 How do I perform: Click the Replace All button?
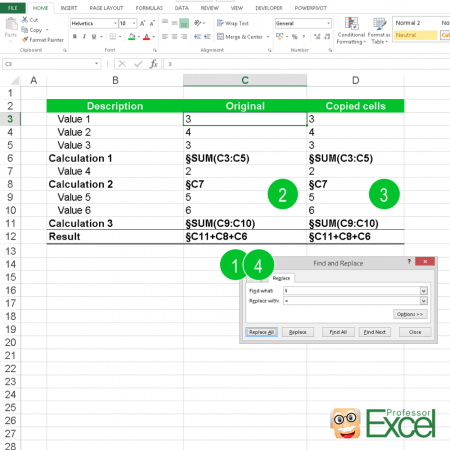coord(261,332)
